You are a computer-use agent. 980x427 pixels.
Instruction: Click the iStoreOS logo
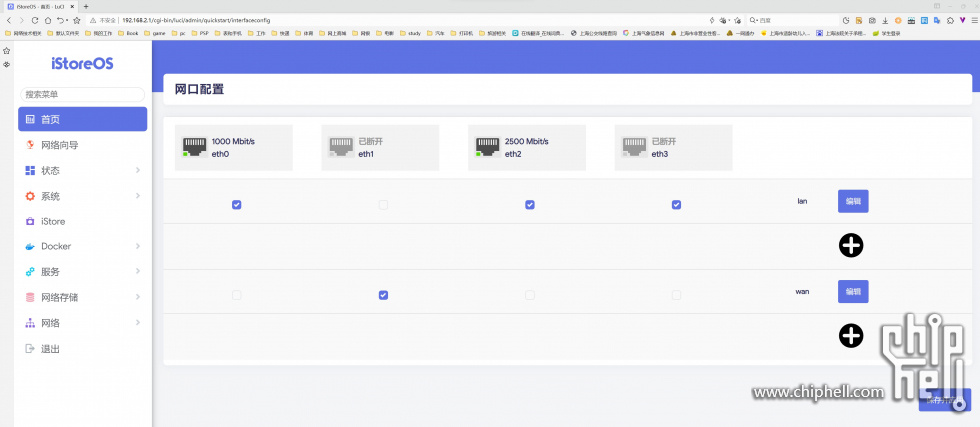[x=82, y=64]
